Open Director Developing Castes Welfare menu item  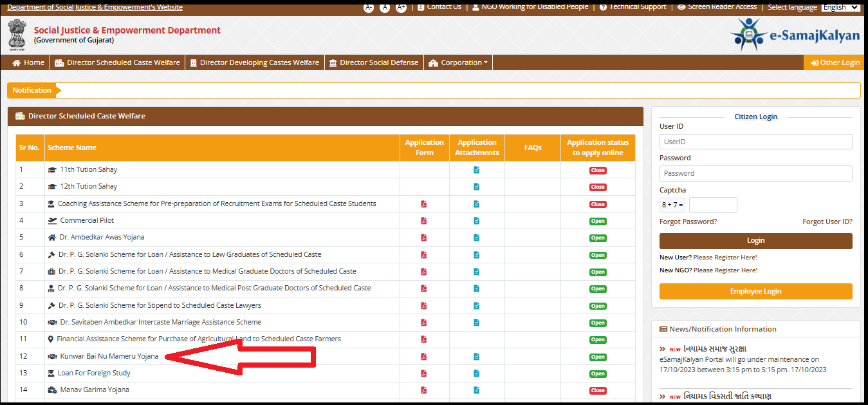(255, 62)
